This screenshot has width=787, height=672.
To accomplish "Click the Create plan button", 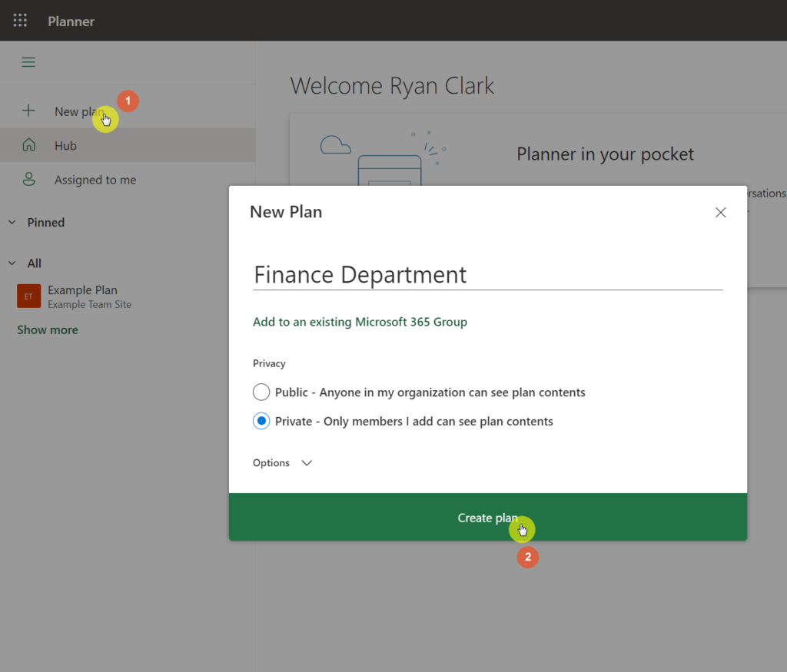I will pyautogui.click(x=488, y=517).
